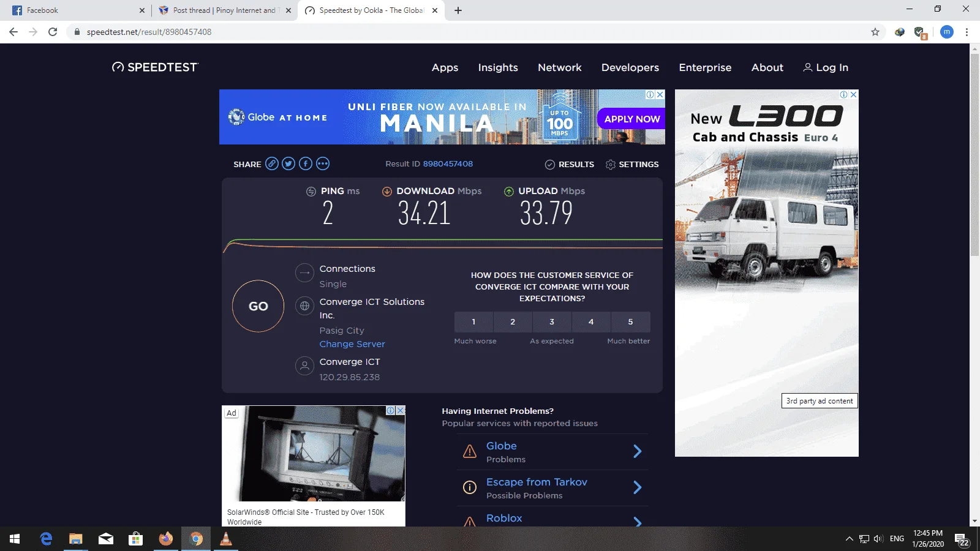Screen dimensions: 980x551
Task: Click the page vertical scrollbar
Action: point(974,155)
